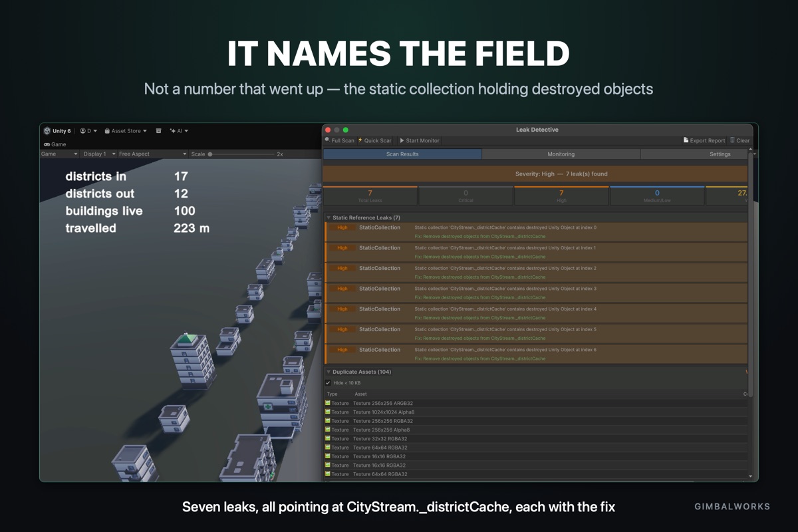Click the texture icon for 256x256 ARGB32 row
798x532 pixels.
(x=328, y=403)
